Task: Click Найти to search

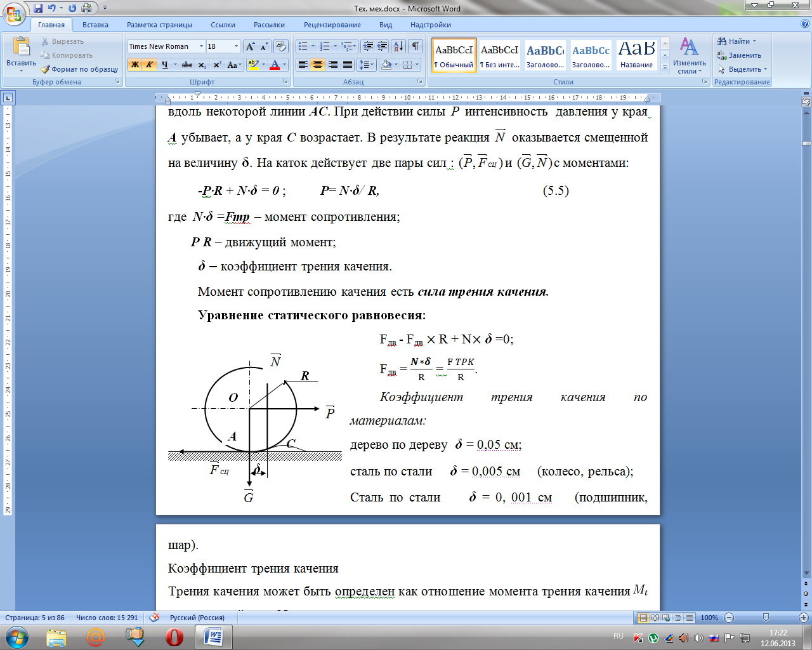Action: 737,41
